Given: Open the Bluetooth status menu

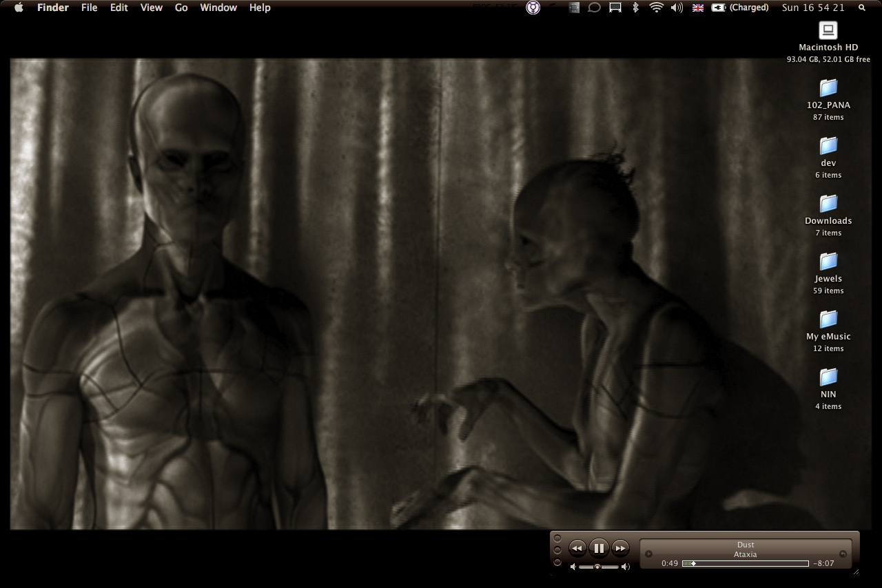Looking at the screenshot, I should [x=636, y=8].
